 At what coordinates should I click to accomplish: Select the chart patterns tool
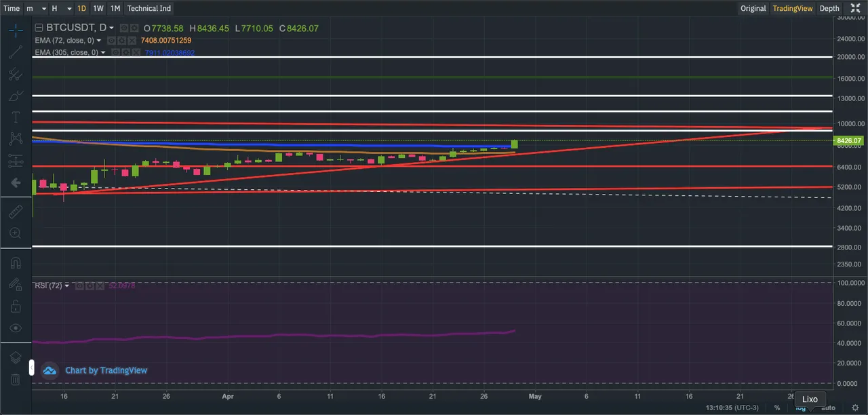click(16, 139)
